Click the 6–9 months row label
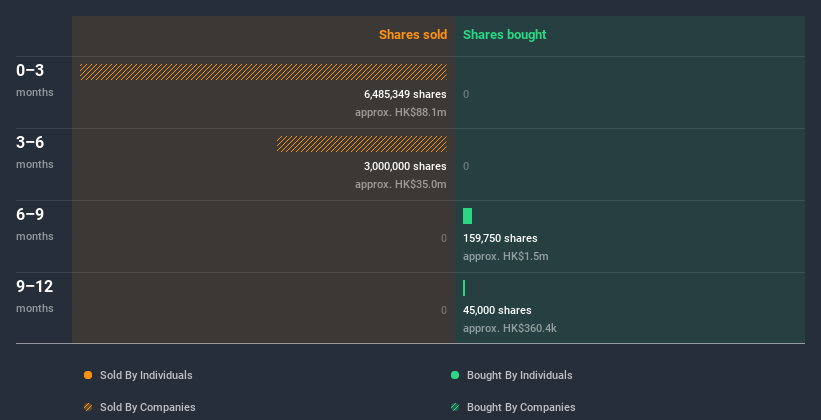 tap(35, 224)
